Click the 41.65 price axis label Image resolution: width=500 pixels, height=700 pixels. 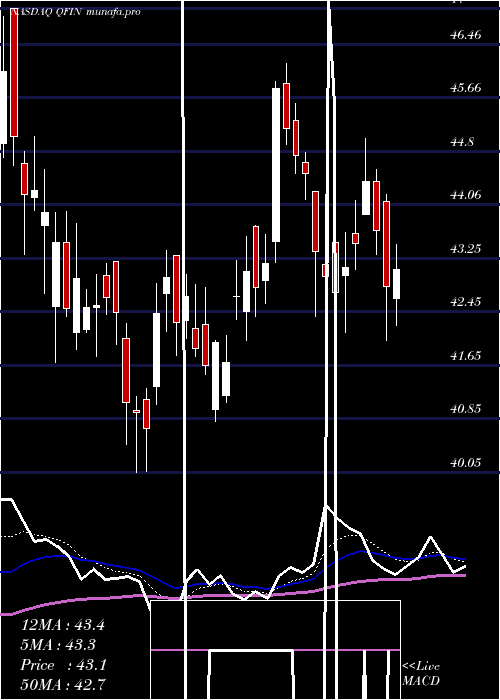[x=466, y=356]
